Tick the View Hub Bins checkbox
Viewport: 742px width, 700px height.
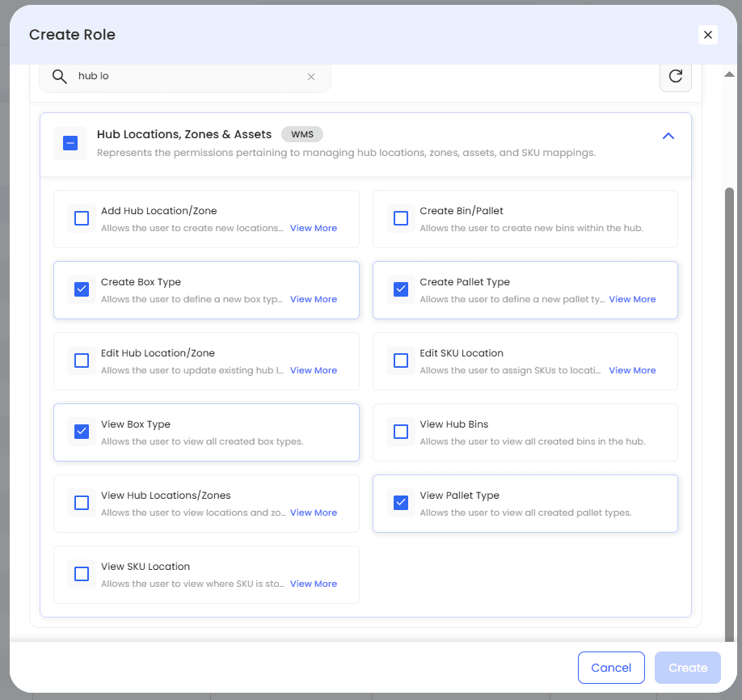[x=401, y=432]
